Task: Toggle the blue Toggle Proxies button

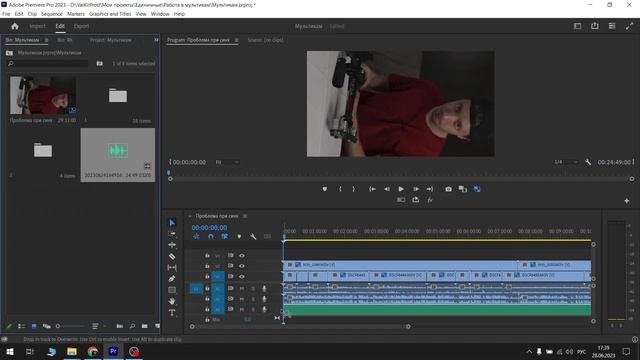Action: [477, 189]
